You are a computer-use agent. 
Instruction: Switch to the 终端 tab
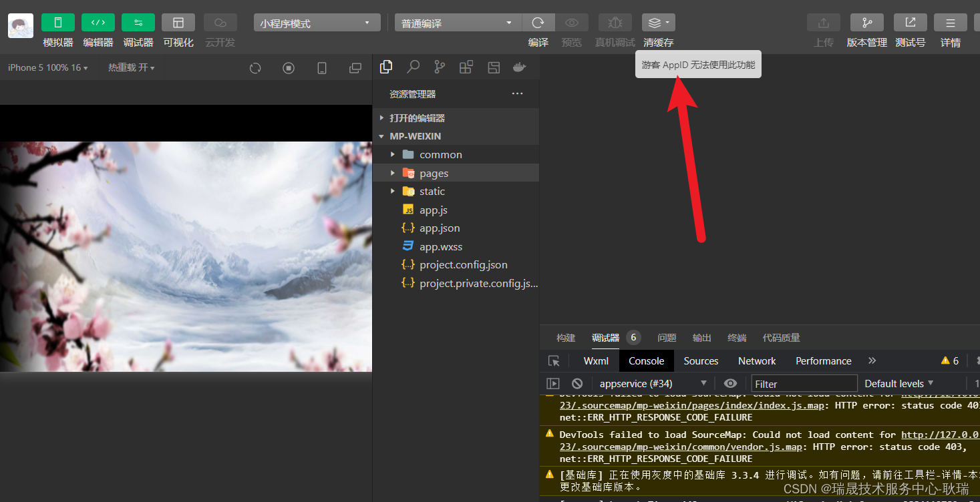point(737,338)
